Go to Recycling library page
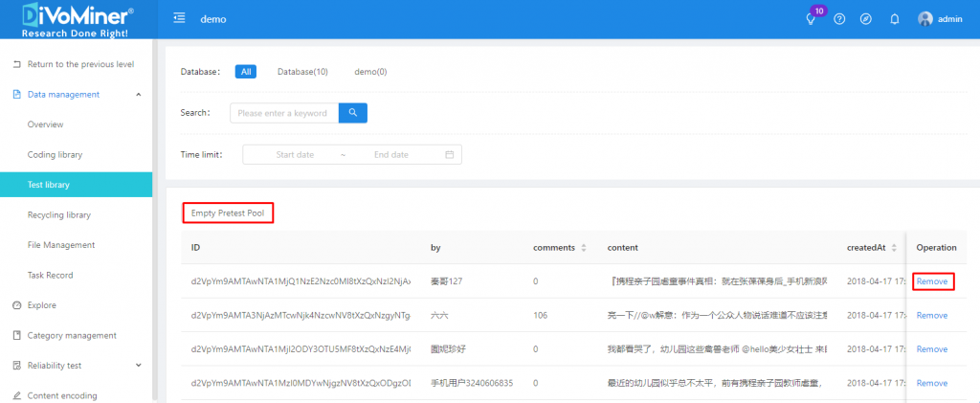 [x=59, y=215]
